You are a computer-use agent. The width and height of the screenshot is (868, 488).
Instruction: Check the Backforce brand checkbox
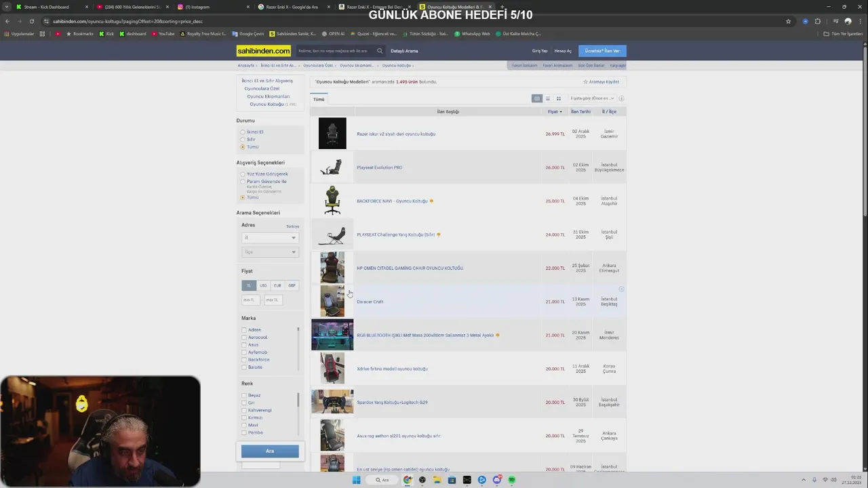[x=244, y=360]
